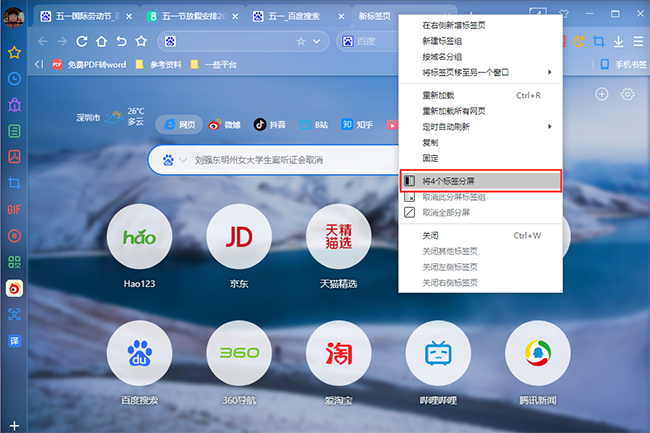Open the downloads arrow icon
This screenshot has height=433, width=650.
click(x=618, y=41)
